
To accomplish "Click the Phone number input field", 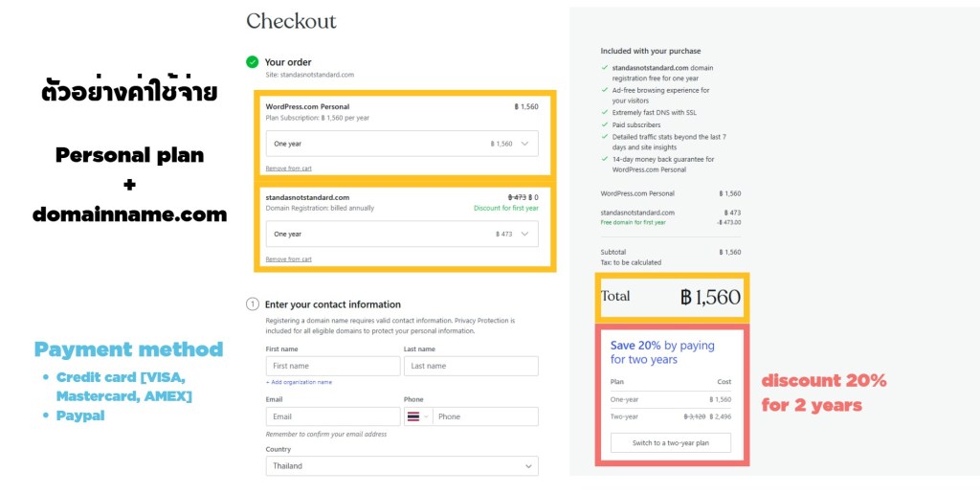I will coord(485,416).
